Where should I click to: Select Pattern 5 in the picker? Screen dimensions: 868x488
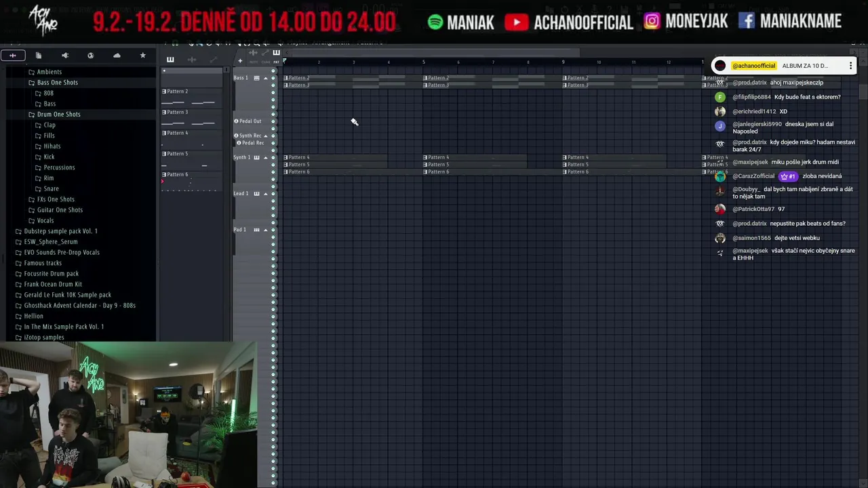pyautogui.click(x=191, y=159)
